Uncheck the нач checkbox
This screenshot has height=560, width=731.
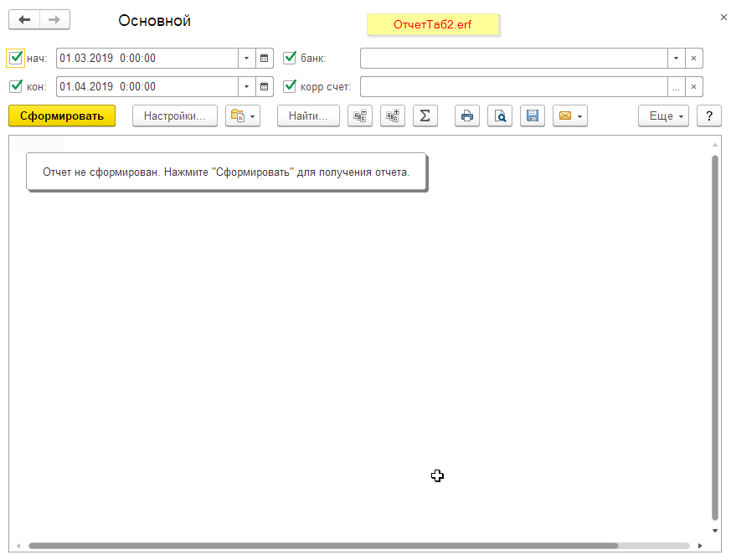click(15, 59)
